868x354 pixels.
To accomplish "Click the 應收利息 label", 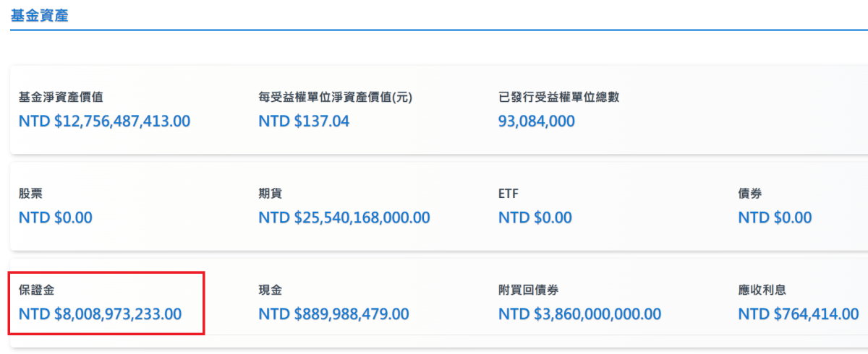I will (762, 290).
